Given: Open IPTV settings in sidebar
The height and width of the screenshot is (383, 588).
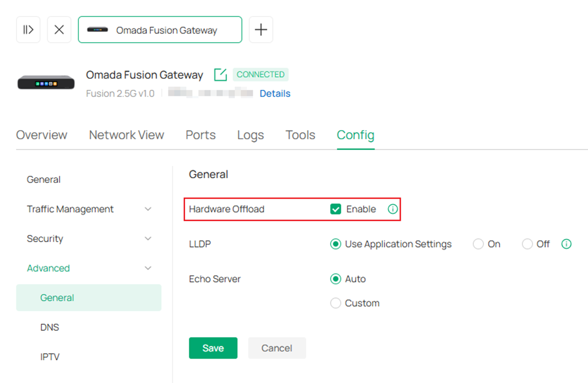Looking at the screenshot, I should coord(50,357).
